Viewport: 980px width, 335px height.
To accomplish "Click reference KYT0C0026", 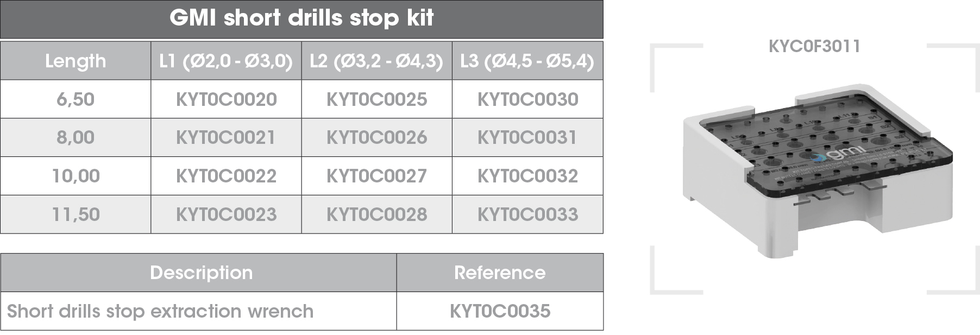I will (x=376, y=137).
